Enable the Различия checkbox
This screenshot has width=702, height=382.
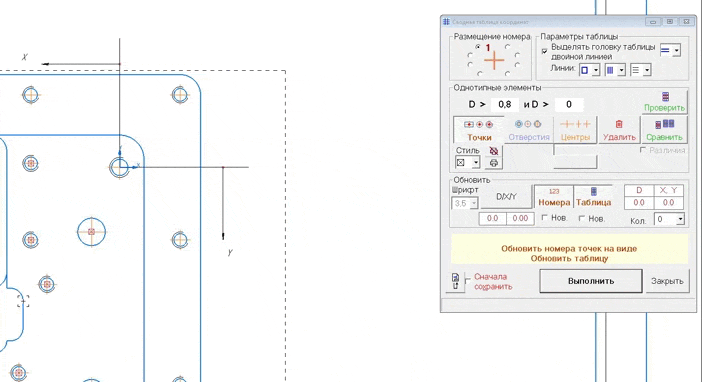(x=643, y=150)
